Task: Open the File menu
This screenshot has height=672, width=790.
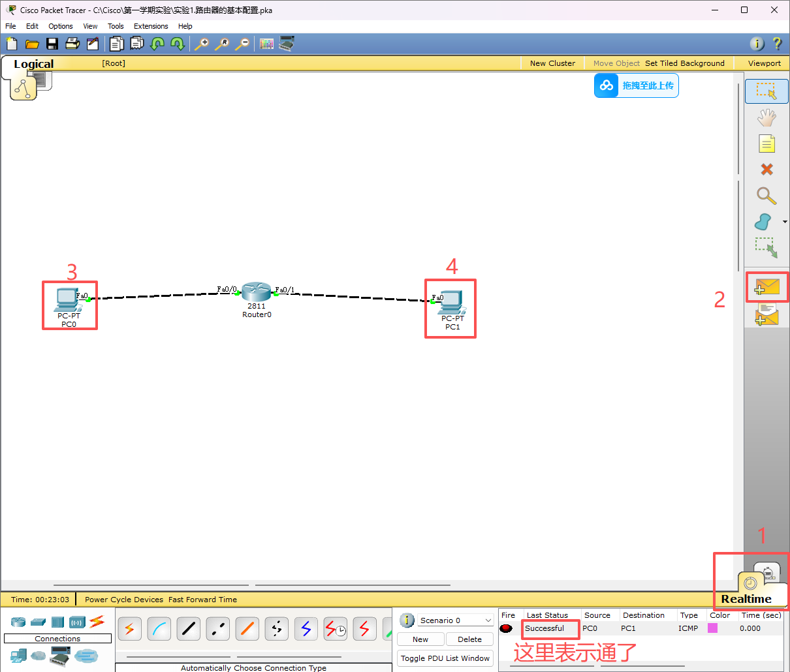Action: [x=10, y=26]
